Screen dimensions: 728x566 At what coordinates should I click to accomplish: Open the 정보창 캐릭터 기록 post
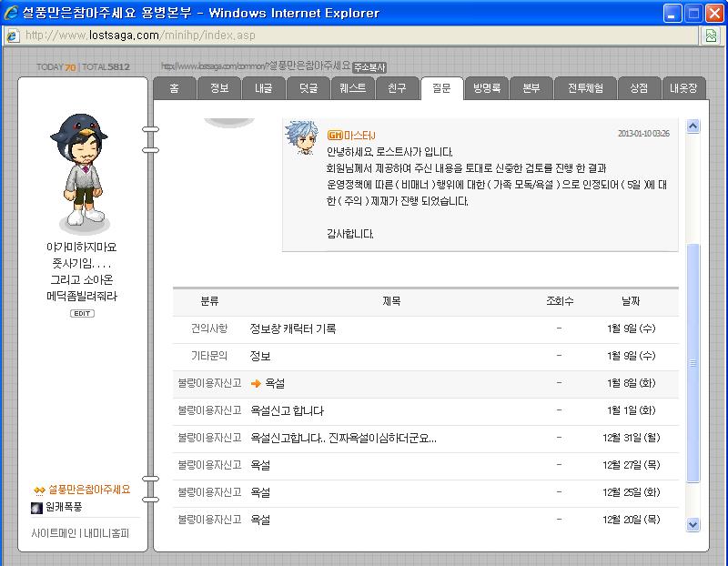292,328
